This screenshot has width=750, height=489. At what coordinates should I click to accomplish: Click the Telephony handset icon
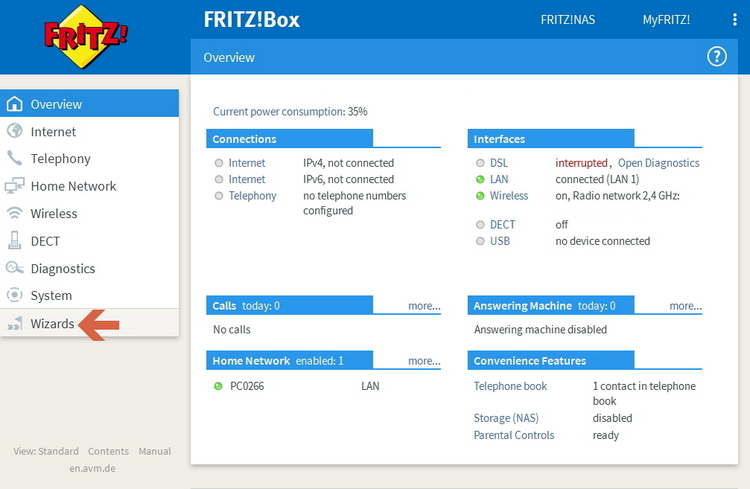coord(14,158)
